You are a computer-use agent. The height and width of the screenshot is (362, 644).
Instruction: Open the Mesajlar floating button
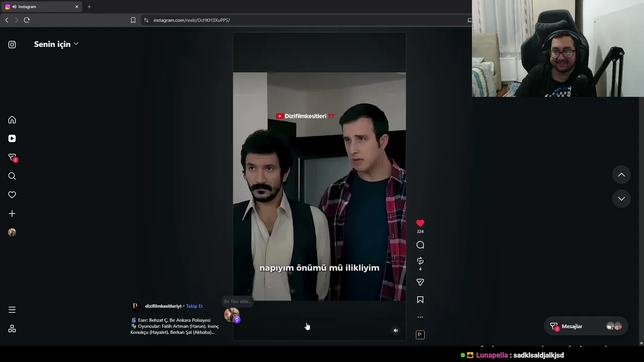pos(585,326)
